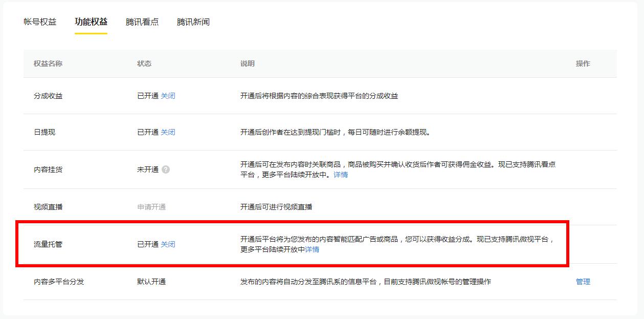Open the 腾讯看点 tab

[x=141, y=22]
